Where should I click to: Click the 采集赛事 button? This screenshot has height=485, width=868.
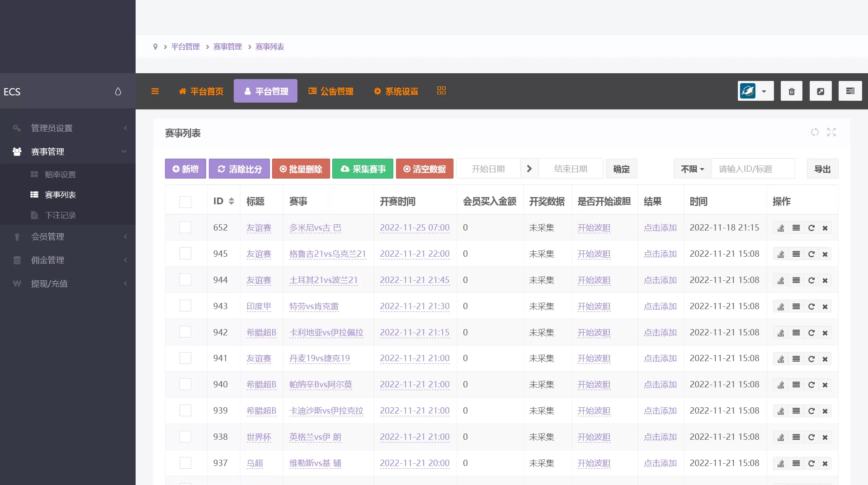pyautogui.click(x=363, y=169)
